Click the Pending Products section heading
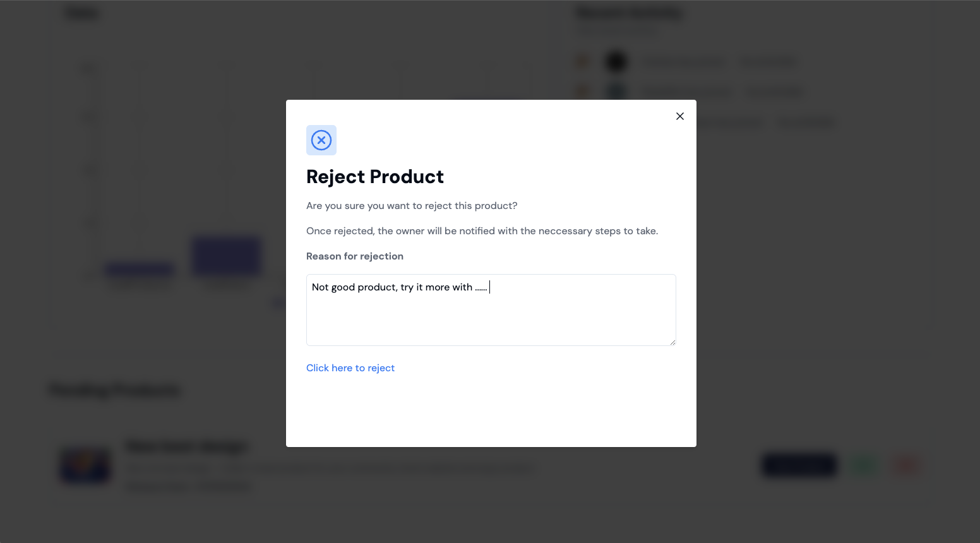Viewport: 980px width, 543px height. tap(114, 390)
